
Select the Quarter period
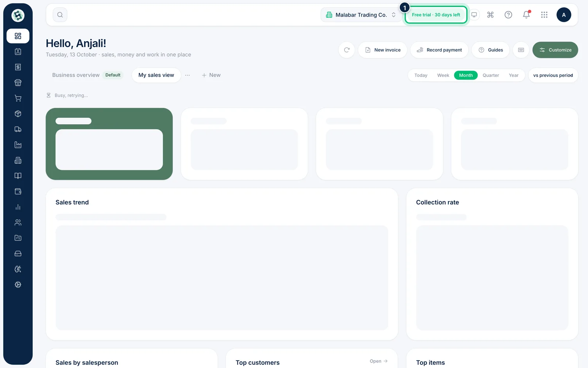click(x=491, y=75)
